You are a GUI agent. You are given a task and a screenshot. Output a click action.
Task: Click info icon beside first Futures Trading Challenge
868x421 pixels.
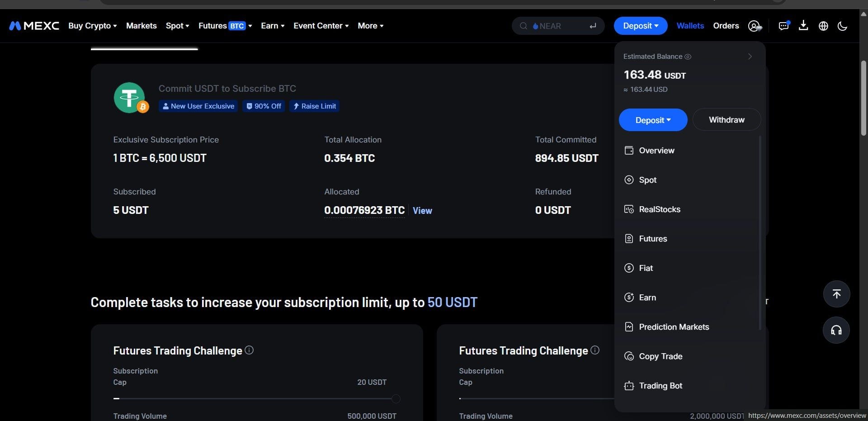pos(249,350)
